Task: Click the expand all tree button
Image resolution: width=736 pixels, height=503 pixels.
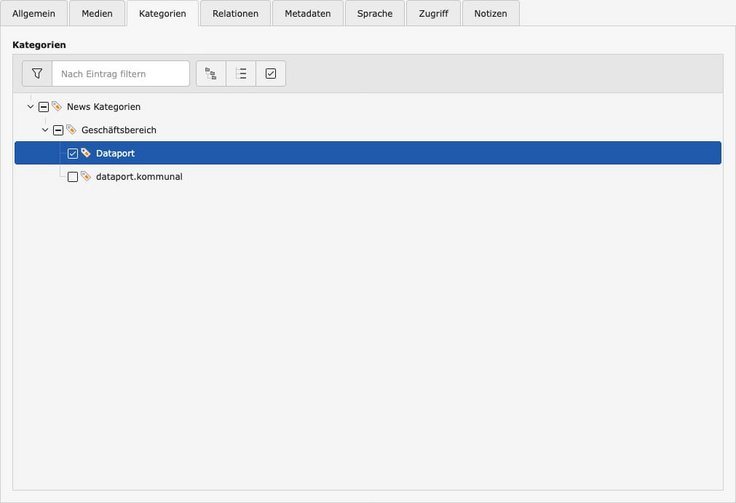Action: 211,74
